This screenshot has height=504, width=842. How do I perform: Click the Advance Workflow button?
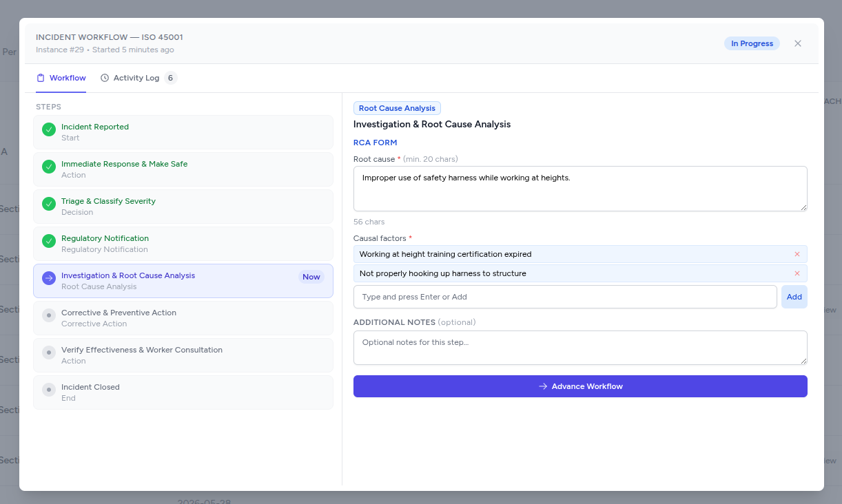580,386
